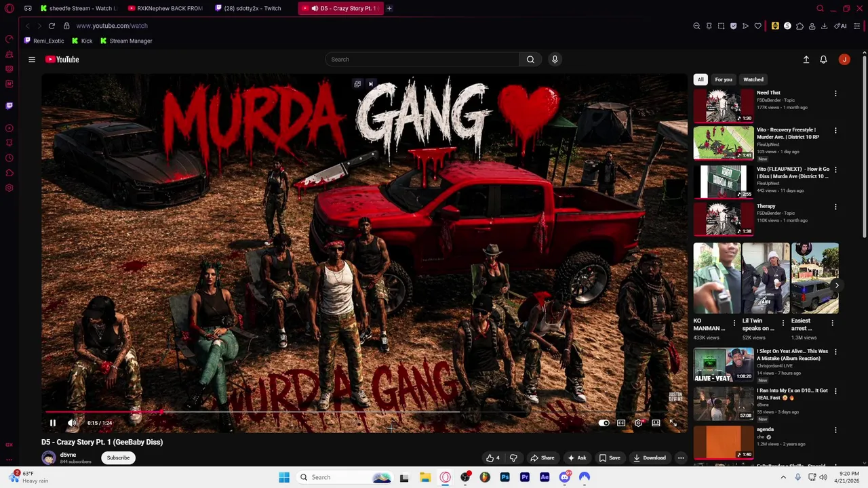Save the video to a playlist
Screen dimensions: 868x488
pos(610,457)
